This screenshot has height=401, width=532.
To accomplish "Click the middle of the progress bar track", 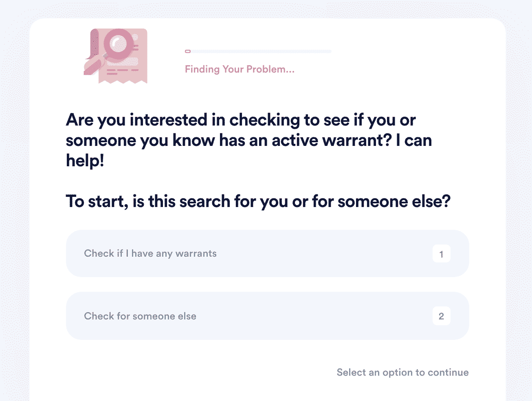I will click(x=258, y=51).
